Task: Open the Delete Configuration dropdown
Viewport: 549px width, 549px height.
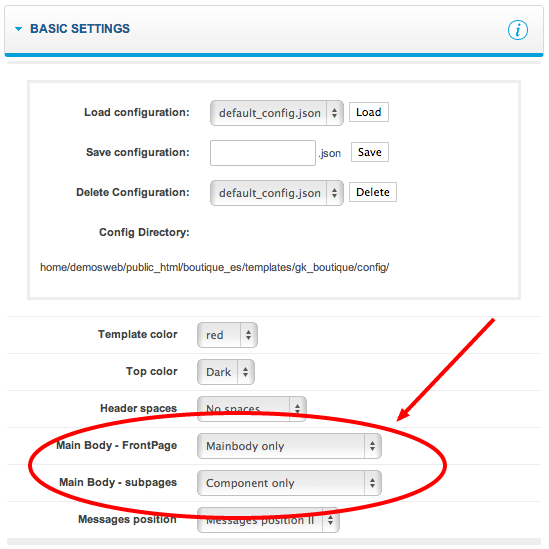Action: tap(277, 193)
